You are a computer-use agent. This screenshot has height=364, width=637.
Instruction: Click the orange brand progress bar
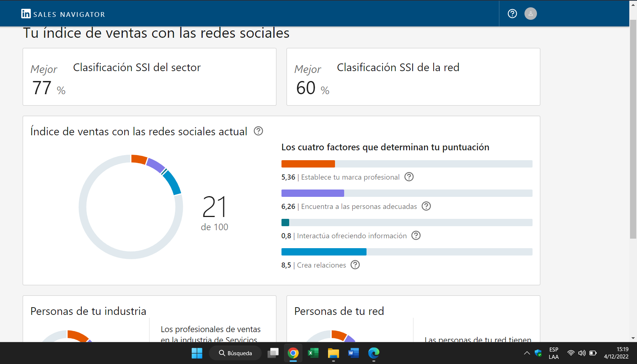point(308,164)
